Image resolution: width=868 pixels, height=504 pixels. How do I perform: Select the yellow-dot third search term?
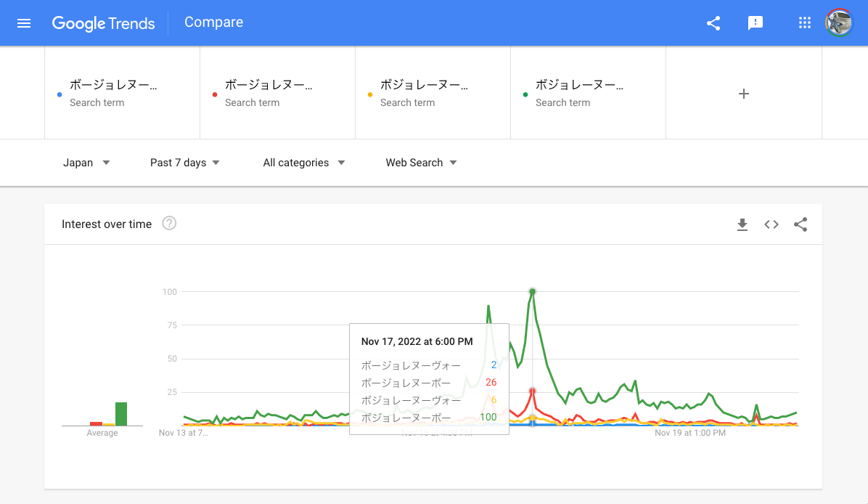(x=424, y=92)
